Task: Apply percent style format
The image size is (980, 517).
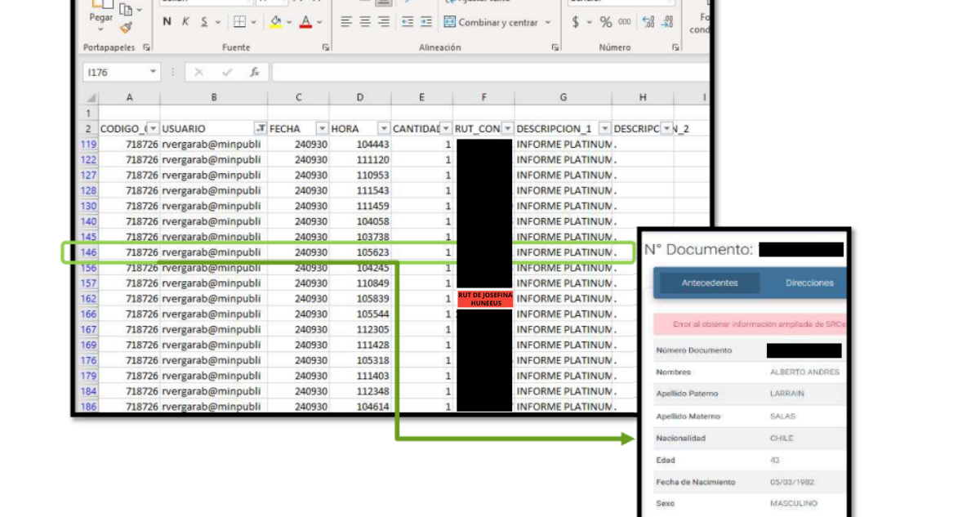Action: click(x=606, y=22)
